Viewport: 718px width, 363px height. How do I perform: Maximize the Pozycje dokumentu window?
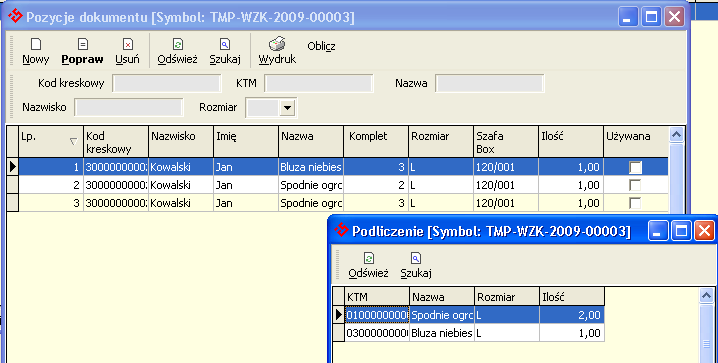pos(651,17)
